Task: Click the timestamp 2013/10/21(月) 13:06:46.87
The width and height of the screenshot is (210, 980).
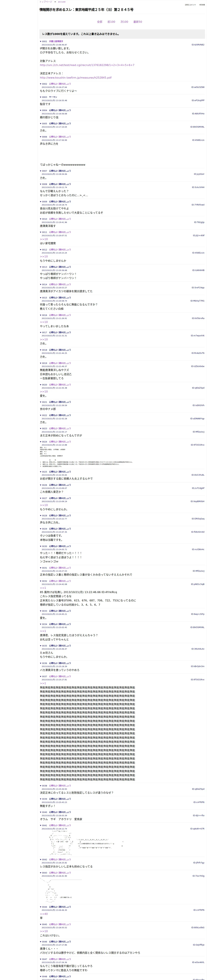Action: [54, 45]
